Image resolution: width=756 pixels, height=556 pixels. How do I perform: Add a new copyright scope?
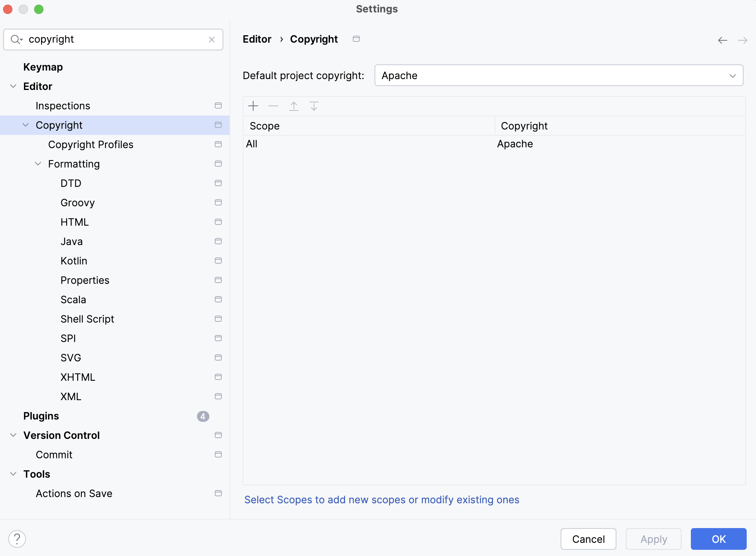point(253,106)
